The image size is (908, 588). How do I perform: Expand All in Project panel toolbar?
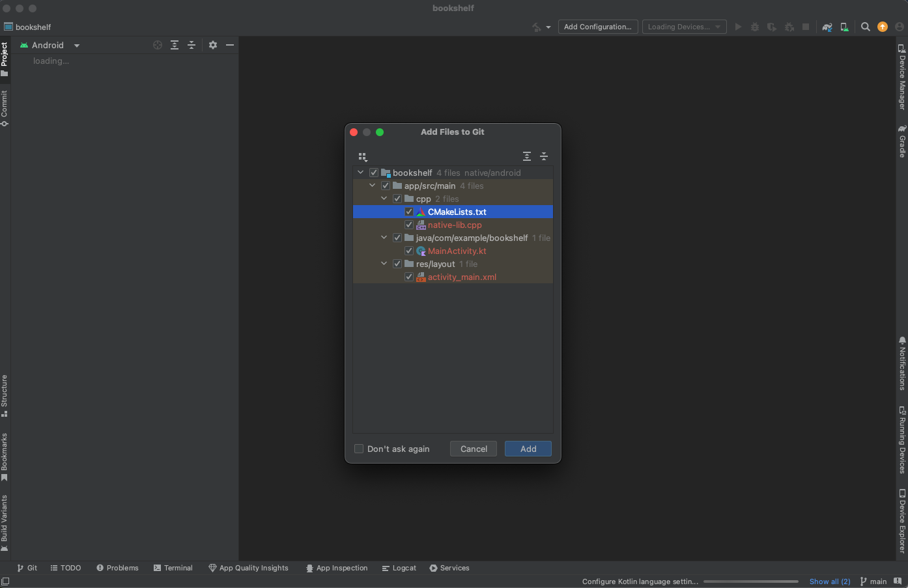175,45
